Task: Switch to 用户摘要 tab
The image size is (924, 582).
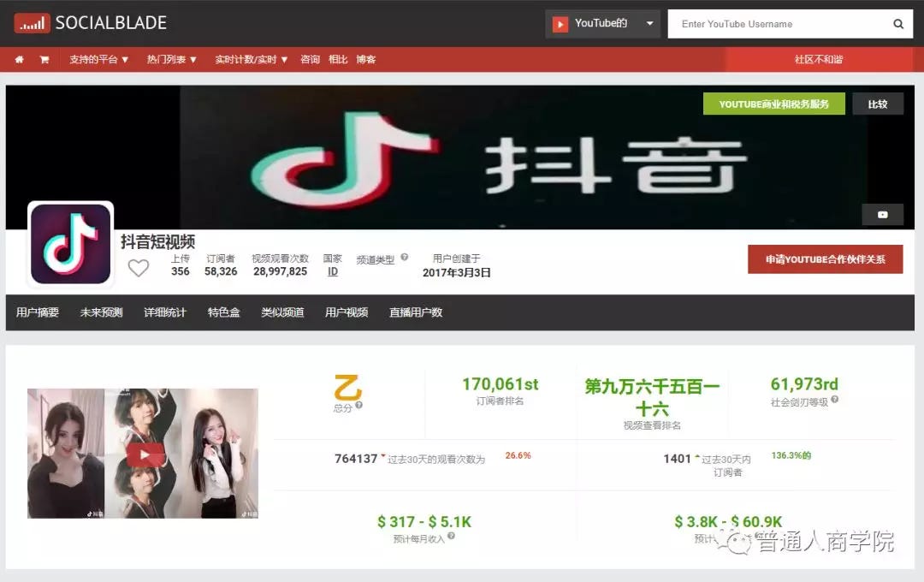Action: 37,312
